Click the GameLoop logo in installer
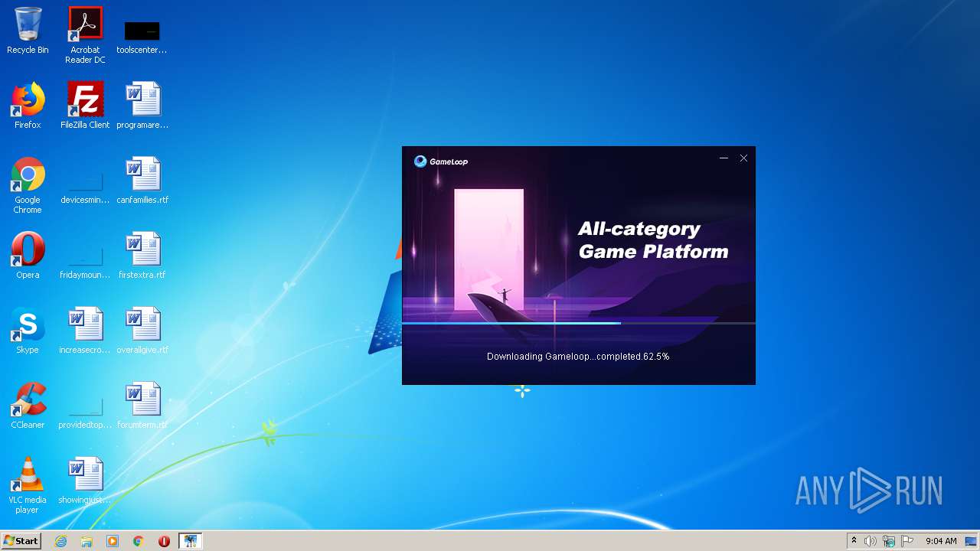 (441, 161)
